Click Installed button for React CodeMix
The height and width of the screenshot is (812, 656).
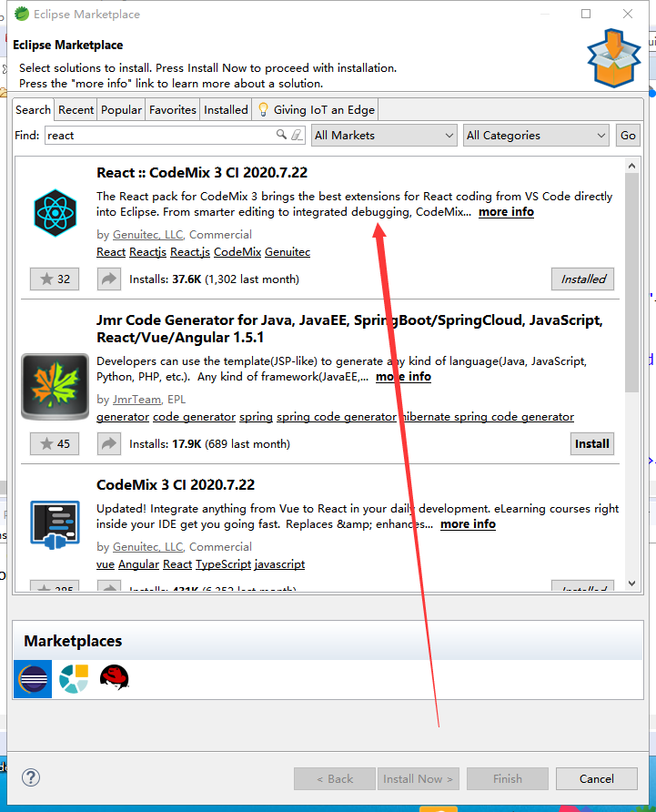583,279
